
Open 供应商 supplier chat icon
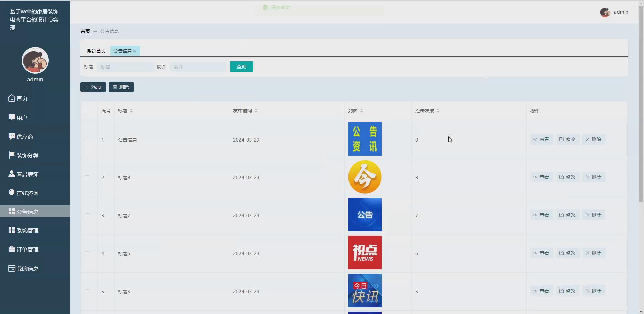click(x=12, y=136)
